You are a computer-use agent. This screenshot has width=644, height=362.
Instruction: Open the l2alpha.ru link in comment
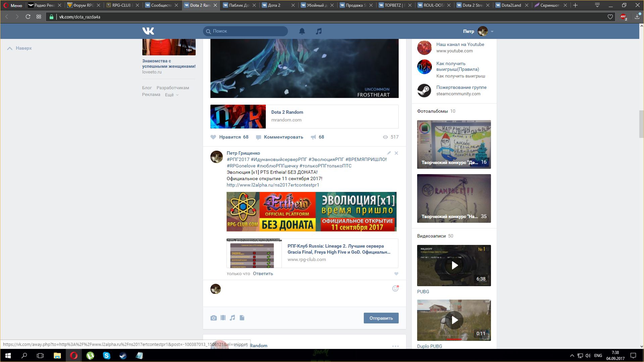point(273,185)
